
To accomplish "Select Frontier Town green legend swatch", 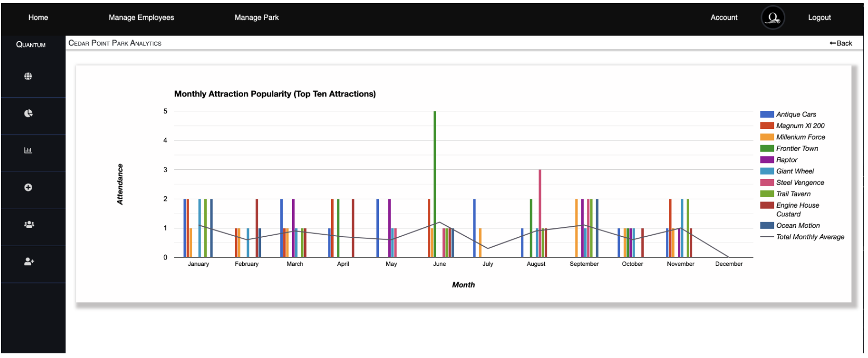I will [x=767, y=148].
